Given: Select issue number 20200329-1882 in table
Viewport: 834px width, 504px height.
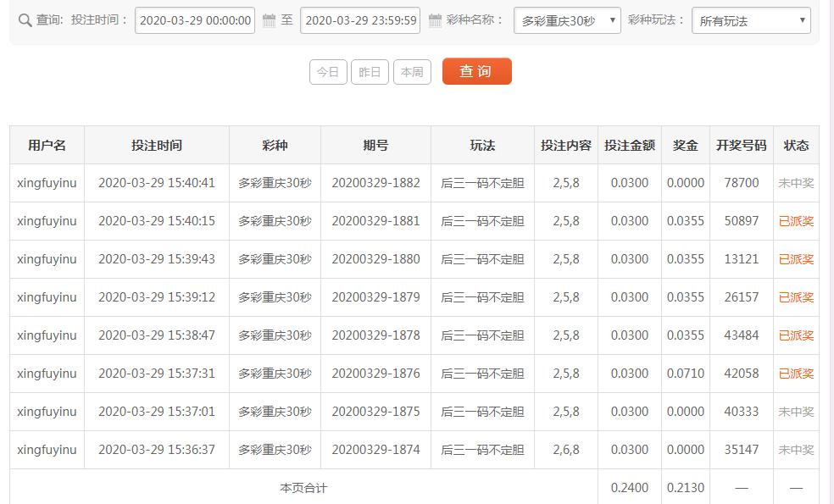Looking at the screenshot, I should click(x=375, y=183).
